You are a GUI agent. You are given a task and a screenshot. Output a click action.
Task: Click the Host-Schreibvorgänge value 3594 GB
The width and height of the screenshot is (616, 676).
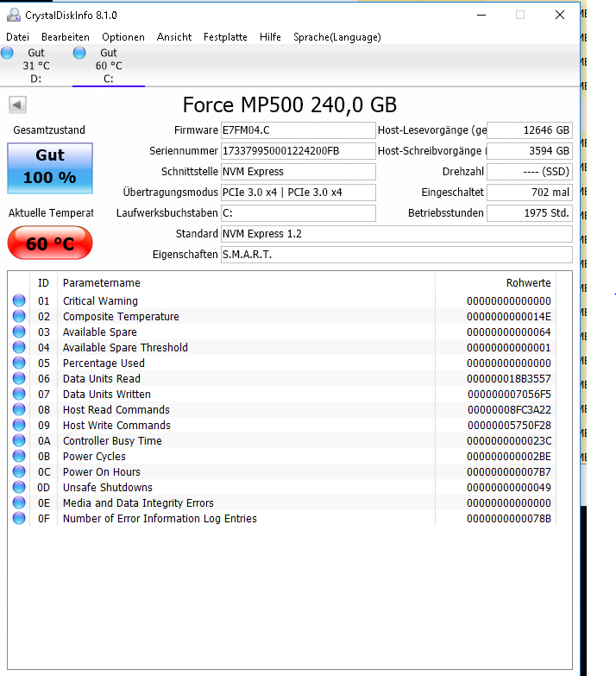(x=530, y=151)
